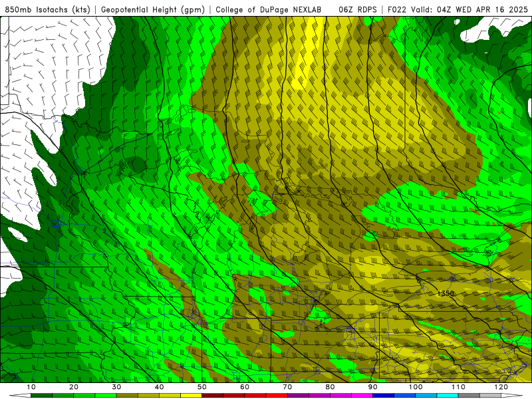Click the '80' label on the color scale
The width and height of the screenshot is (532, 399).
click(330, 387)
